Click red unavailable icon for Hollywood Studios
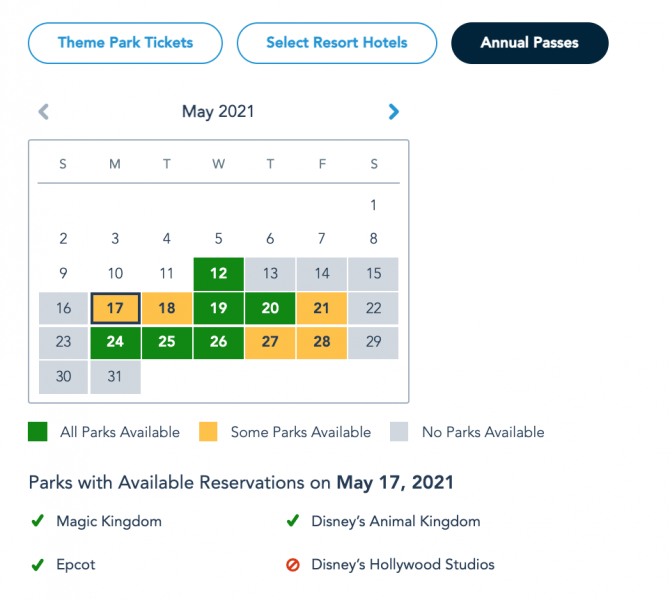Screen dimensions: 670x600 pos(293,565)
